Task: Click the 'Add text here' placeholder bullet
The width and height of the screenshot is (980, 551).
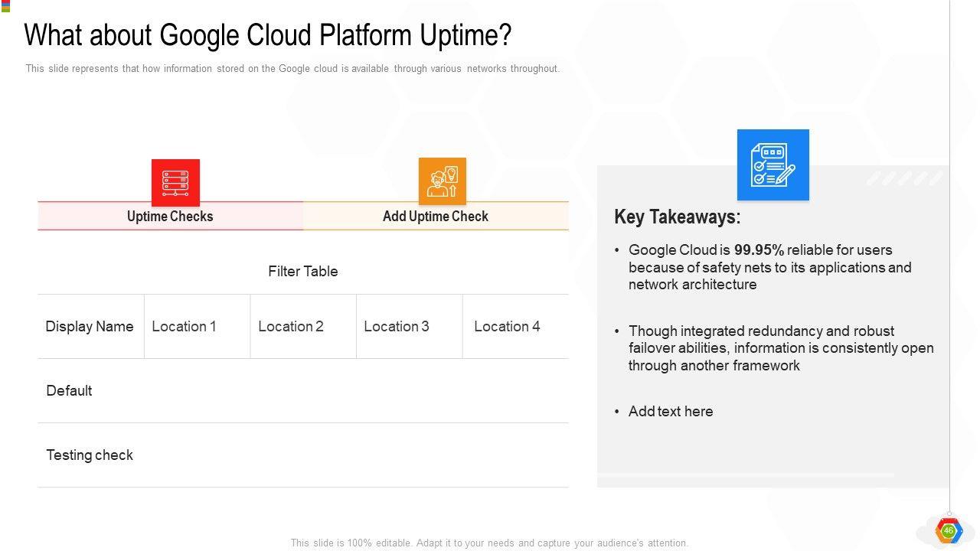Action: (x=671, y=412)
